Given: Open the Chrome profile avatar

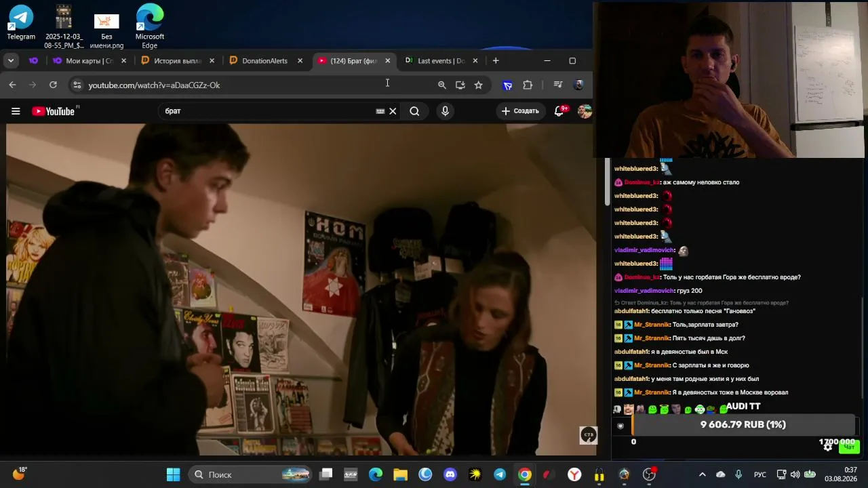Looking at the screenshot, I should pos(578,85).
